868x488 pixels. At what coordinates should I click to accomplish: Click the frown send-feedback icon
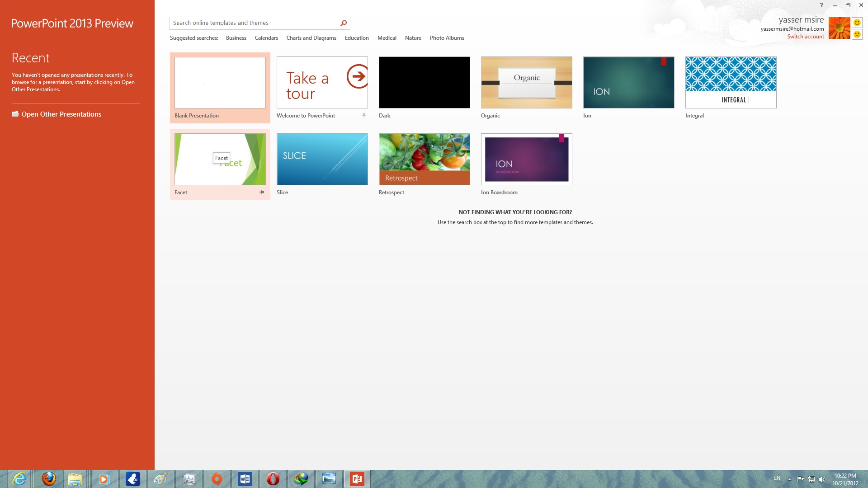click(857, 34)
